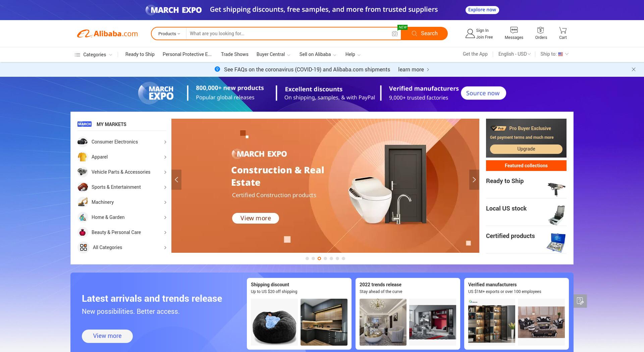Click the Featured collections header

526,166
